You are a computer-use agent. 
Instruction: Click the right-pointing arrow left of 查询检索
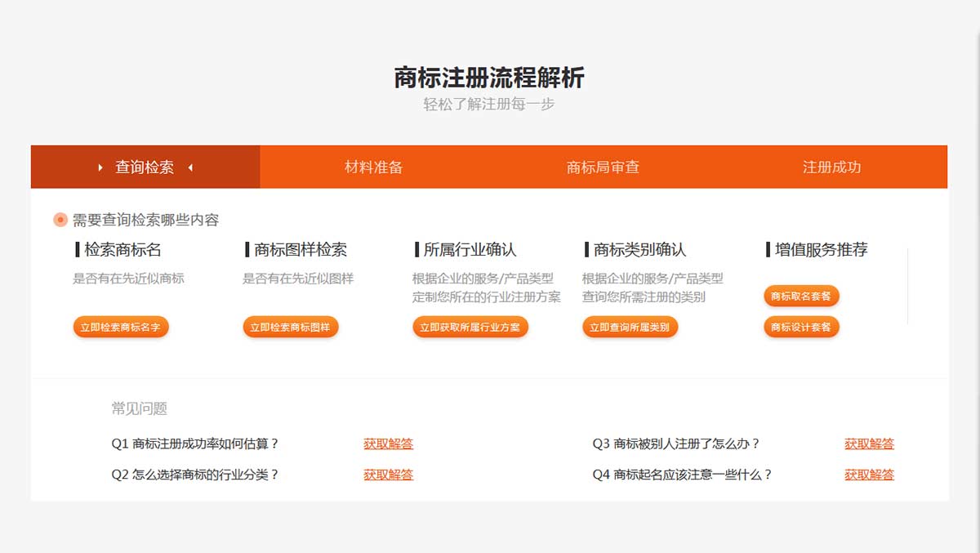(100, 167)
